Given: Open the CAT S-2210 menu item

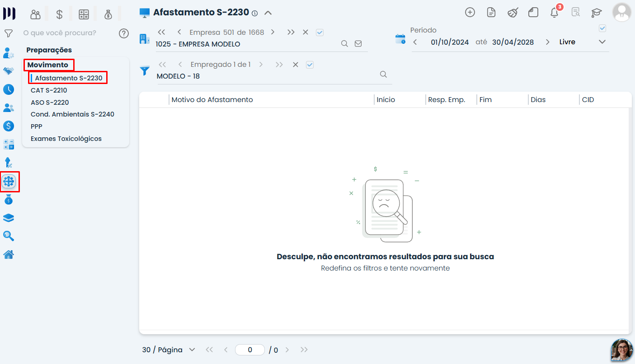Looking at the screenshot, I should 49,90.
